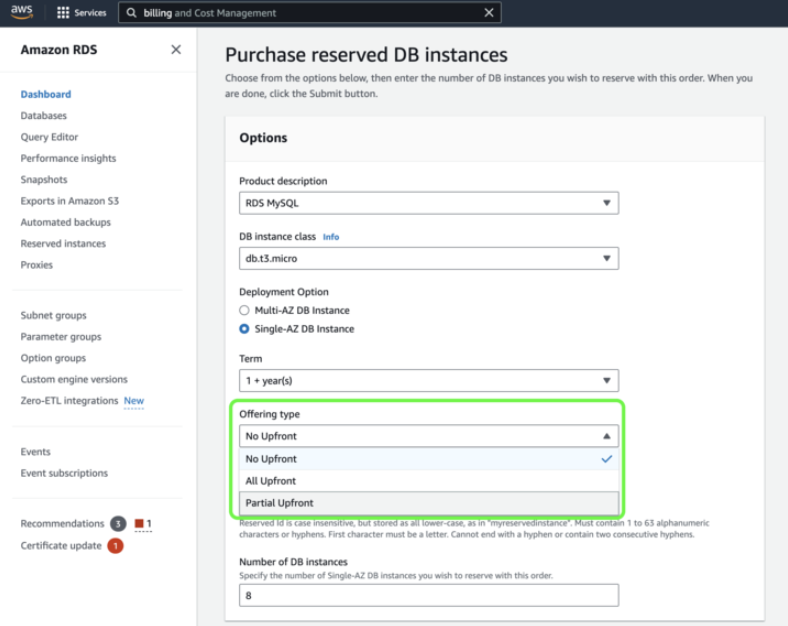The width and height of the screenshot is (788, 626).
Task: Click the Number of DB instances field
Action: (x=429, y=595)
